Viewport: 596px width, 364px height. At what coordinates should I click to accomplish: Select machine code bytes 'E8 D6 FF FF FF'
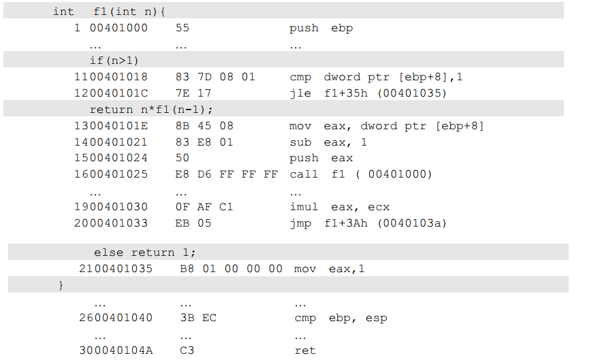click(227, 174)
